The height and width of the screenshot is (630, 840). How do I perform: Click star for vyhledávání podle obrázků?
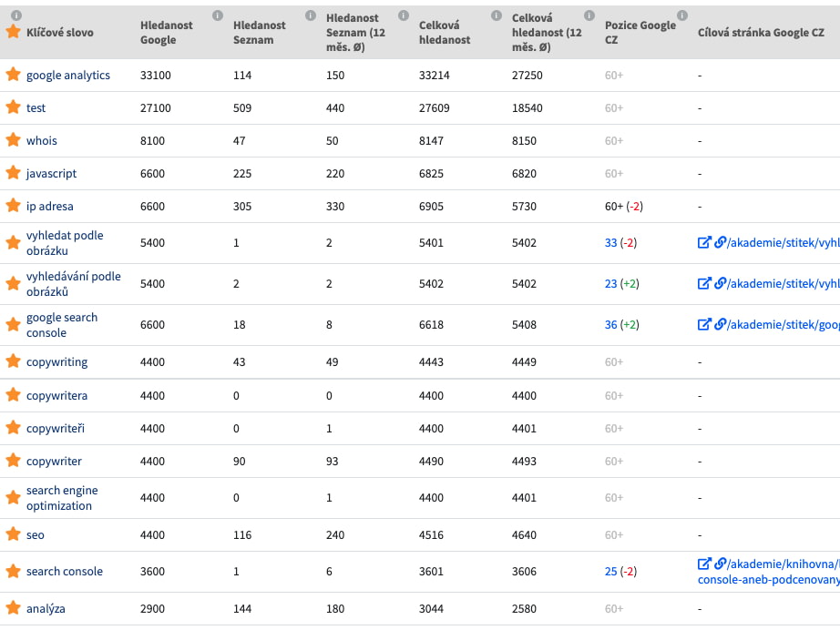(13, 283)
